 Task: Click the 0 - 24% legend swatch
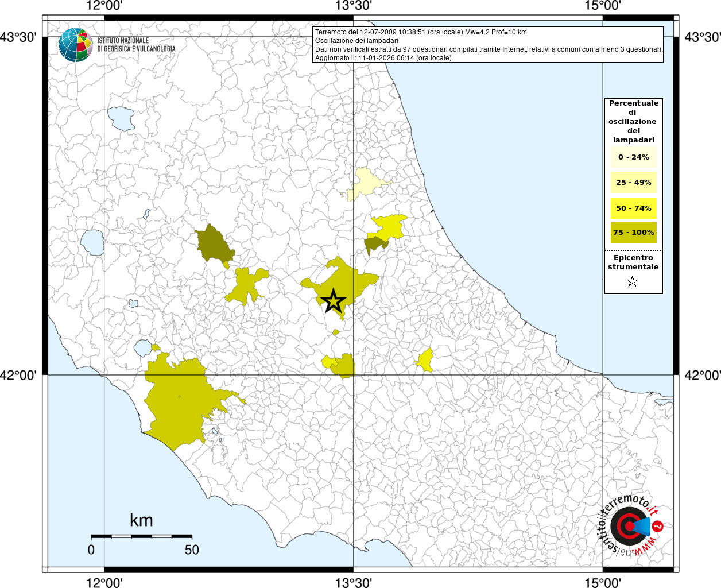pyautogui.click(x=633, y=157)
